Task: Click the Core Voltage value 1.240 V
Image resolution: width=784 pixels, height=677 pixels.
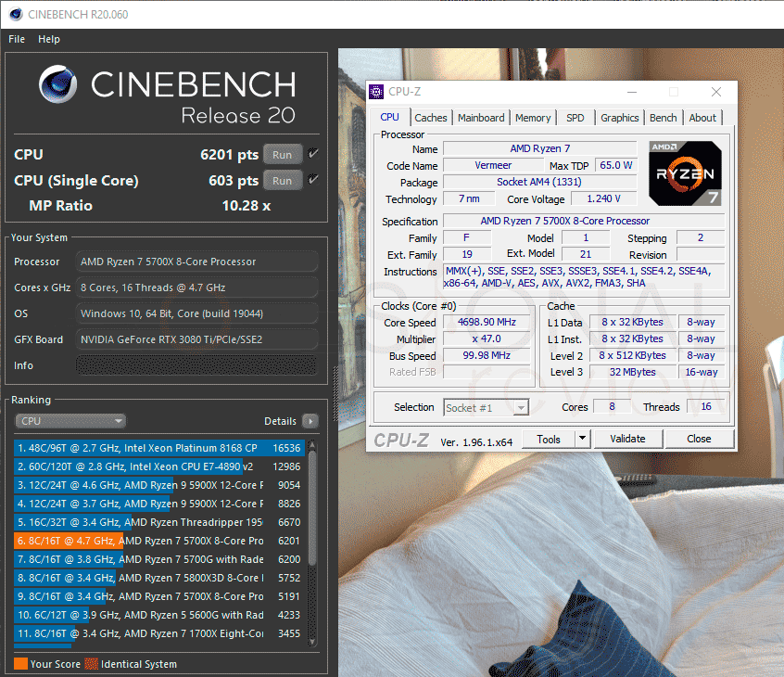Action: click(x=603, y=198)
